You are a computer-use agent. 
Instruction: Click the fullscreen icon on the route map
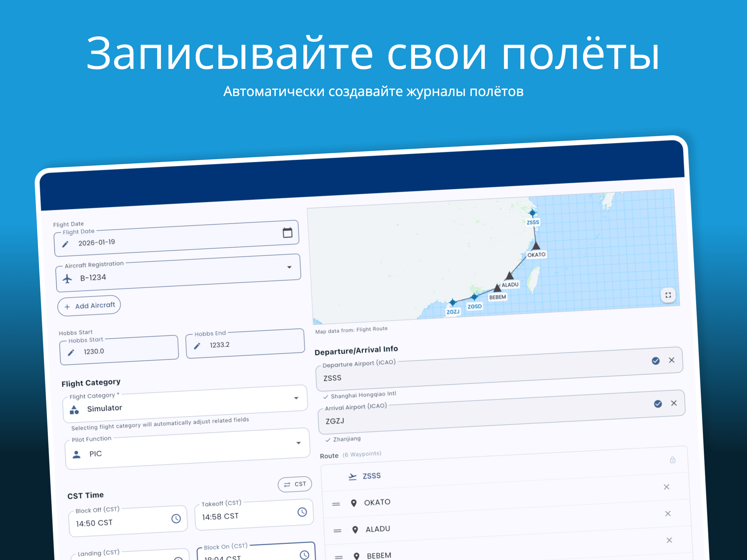click(668, 295)
